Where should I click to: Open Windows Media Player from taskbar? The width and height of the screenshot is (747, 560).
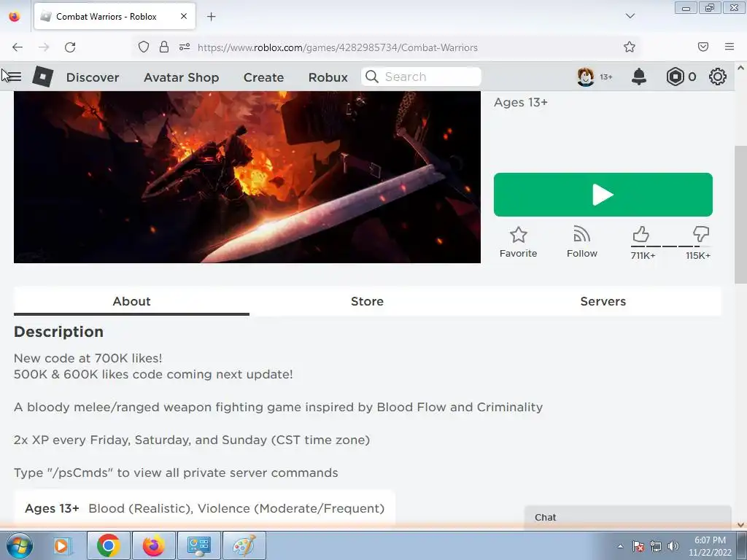point(62,545)
